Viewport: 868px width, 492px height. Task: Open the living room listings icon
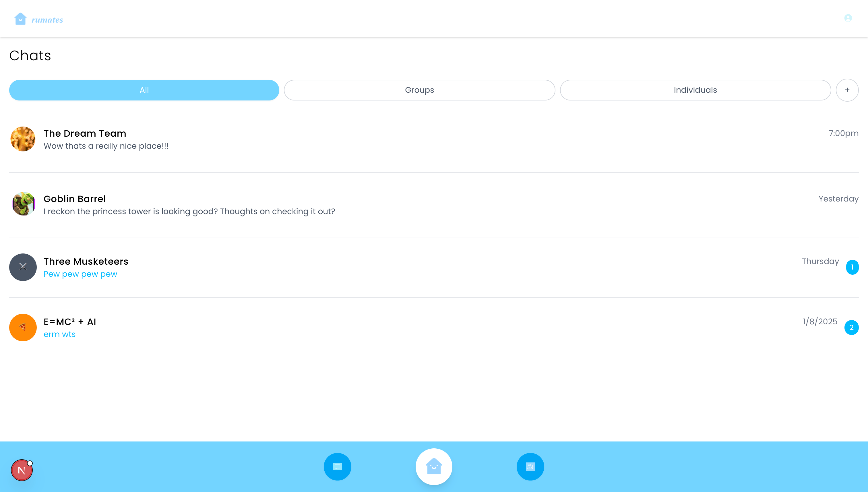point(530,467)
